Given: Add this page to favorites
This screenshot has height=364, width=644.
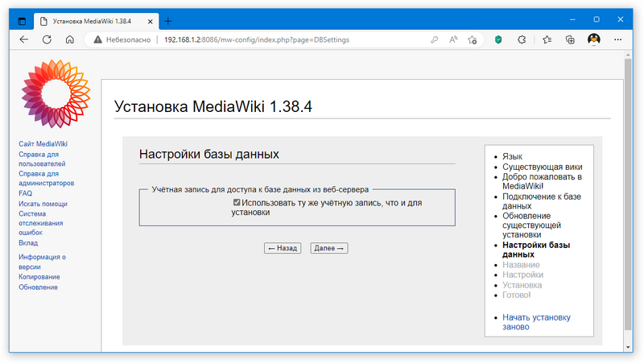Looking at the screenshot, I should [472, 39].
